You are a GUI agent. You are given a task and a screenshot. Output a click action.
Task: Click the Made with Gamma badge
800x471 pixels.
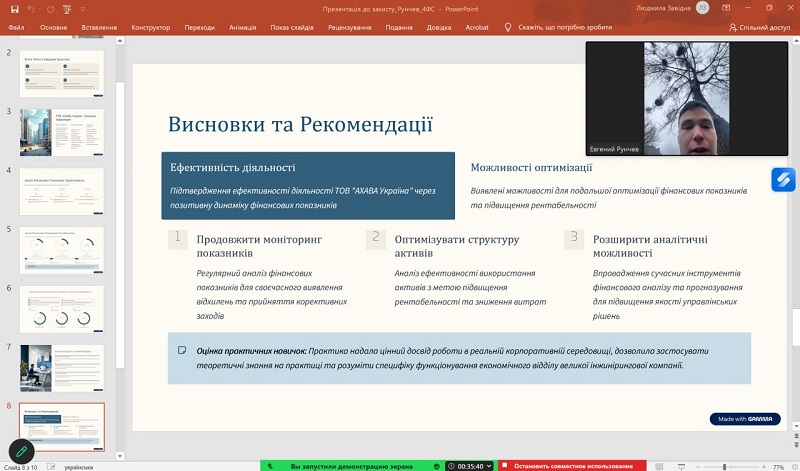(x=745, y=419)
